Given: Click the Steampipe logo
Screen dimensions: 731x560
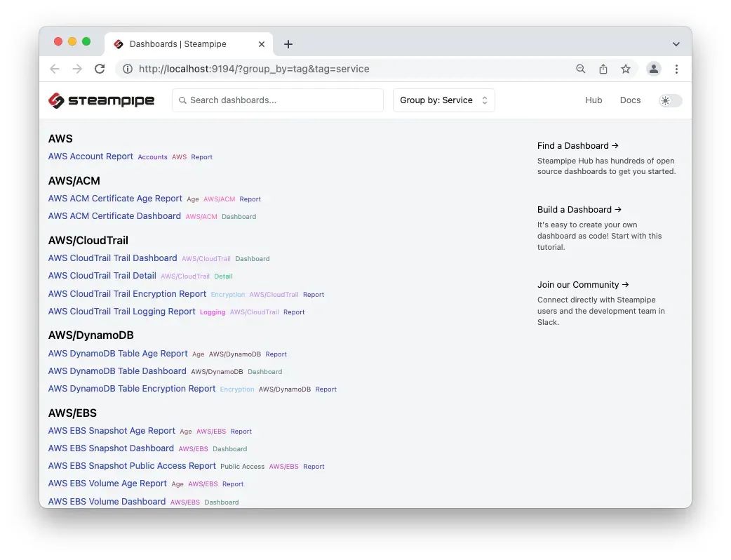Looking at the screenshot, I should 101,100.
